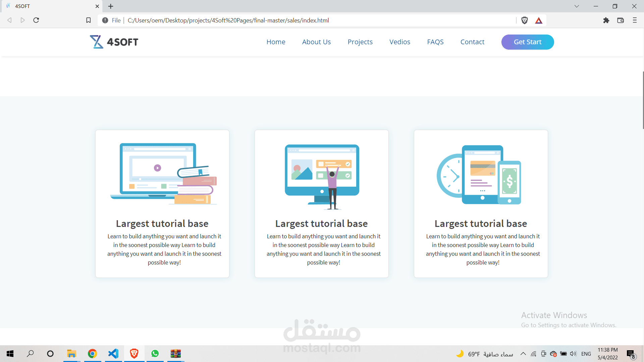Bookmark this page with bookmark icon

click(x=89, y=20)
